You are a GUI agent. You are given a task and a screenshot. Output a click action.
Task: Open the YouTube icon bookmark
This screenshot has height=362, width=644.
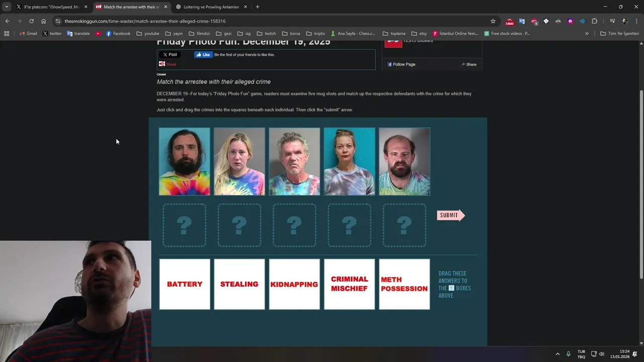(x=98, y=34)
